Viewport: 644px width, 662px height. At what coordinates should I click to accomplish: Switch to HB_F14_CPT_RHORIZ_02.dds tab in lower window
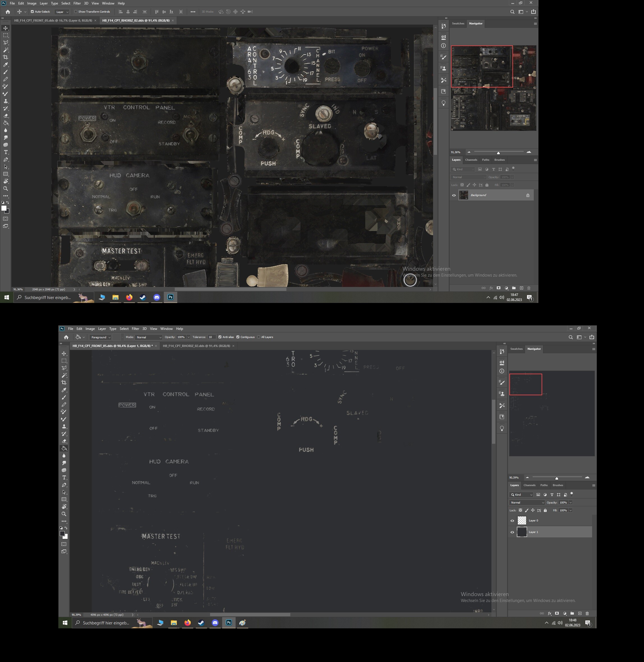196,346
